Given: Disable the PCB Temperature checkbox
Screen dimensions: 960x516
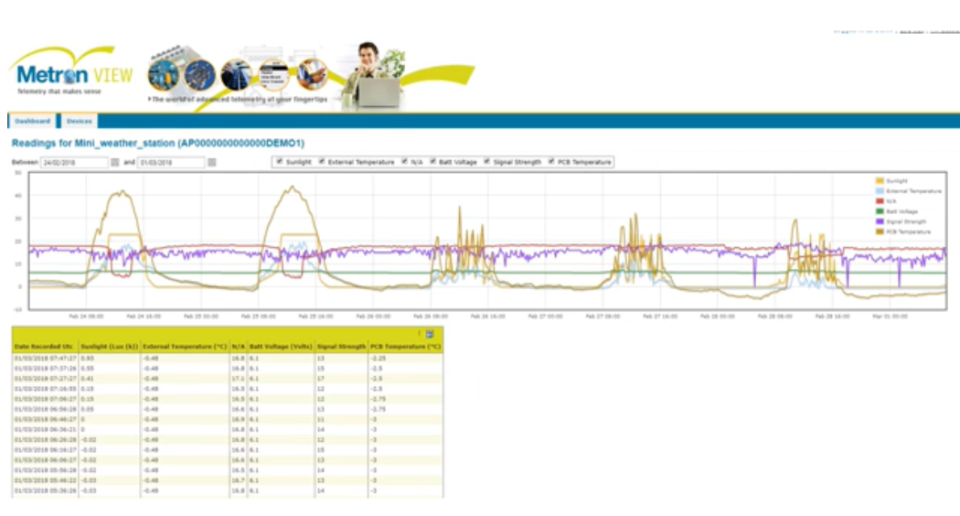Looking at the screenshot, I should 551,162.
